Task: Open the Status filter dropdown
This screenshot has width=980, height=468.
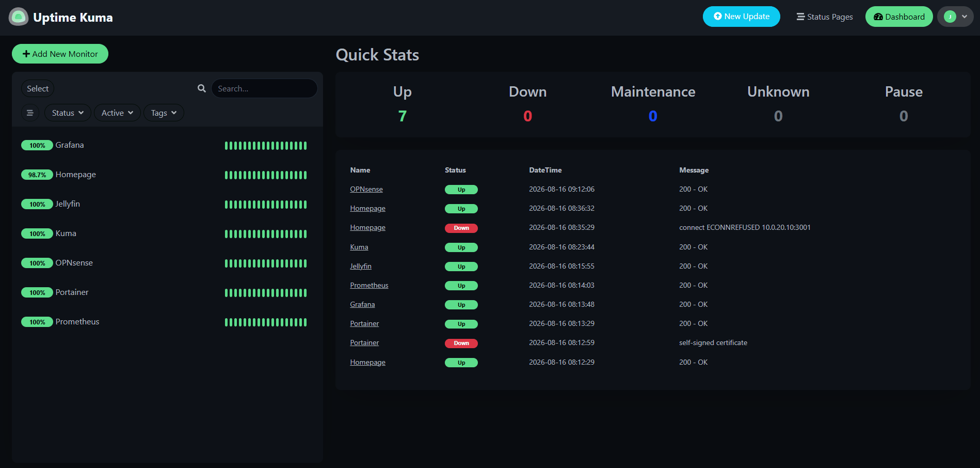Action: pos(68,113)
